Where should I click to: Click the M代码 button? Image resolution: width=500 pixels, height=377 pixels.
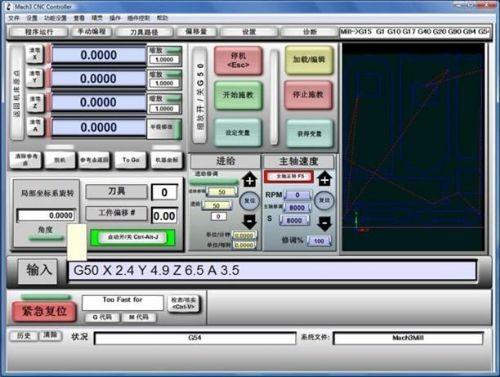click(x=139, y=317)
